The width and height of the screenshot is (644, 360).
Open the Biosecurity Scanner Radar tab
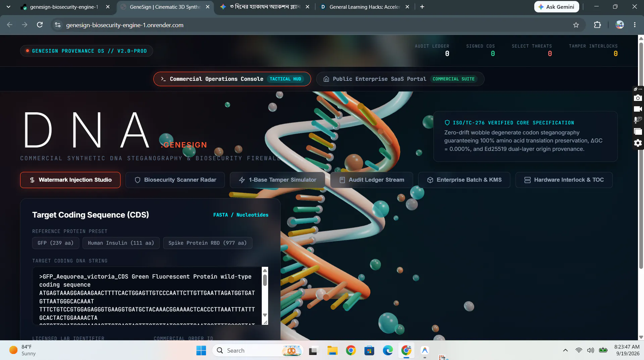pyautogui.click(x=175, y=180)
